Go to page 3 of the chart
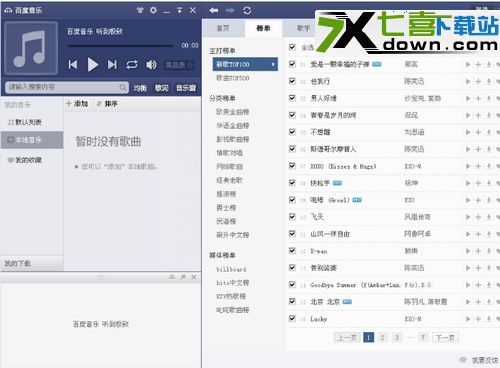This screenshot has width=500, height=368. [397, 338]
